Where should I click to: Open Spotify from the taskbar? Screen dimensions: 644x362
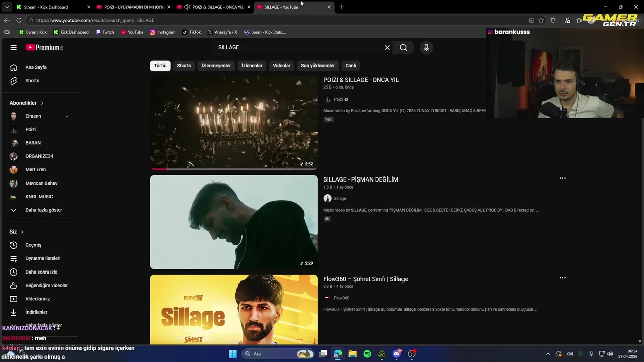(x=367, y=354)
